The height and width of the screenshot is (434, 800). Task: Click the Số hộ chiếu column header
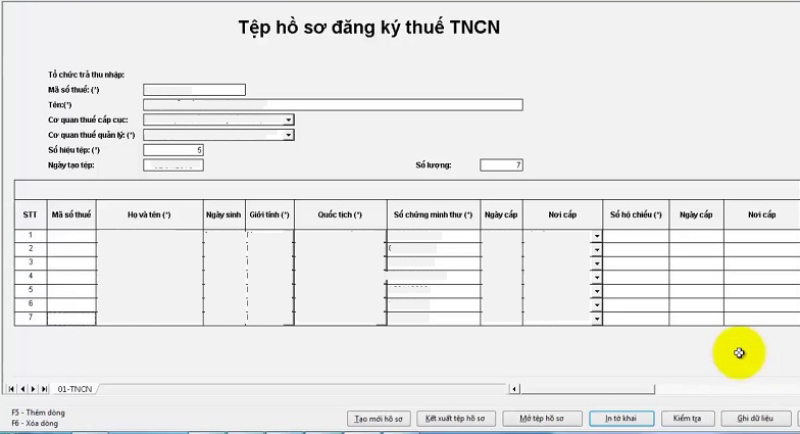click(x=636, y=215)
